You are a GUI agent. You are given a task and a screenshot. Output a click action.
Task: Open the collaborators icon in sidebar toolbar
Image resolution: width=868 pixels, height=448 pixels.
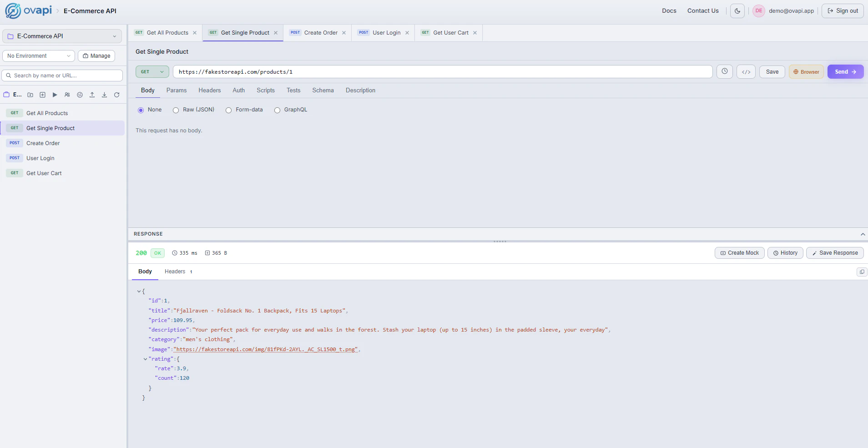pos(67,95)
